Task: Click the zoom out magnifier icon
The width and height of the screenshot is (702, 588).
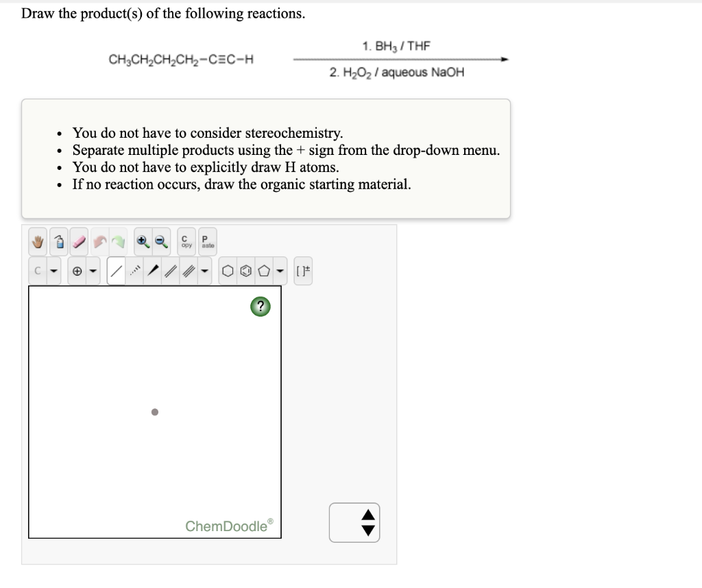Action: [160, 241]
